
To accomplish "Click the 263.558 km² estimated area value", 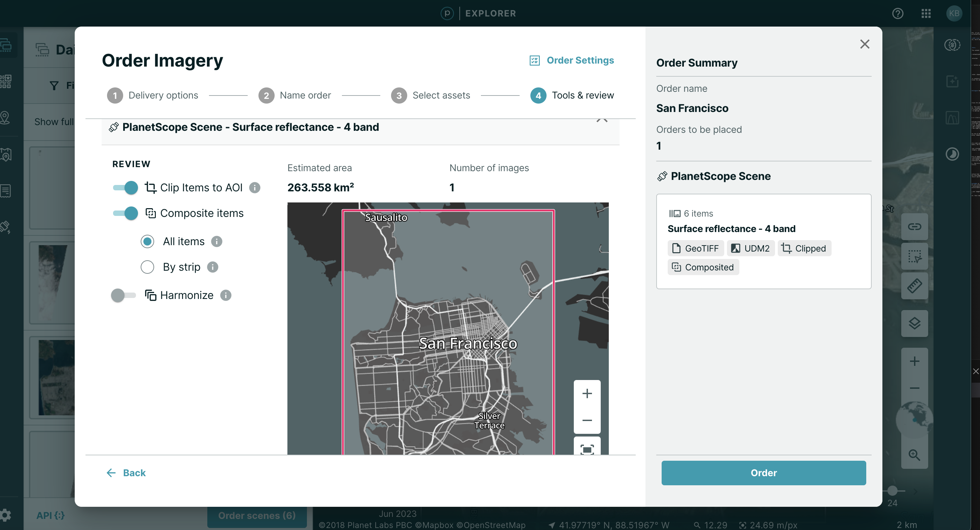I will pos(321,187).
